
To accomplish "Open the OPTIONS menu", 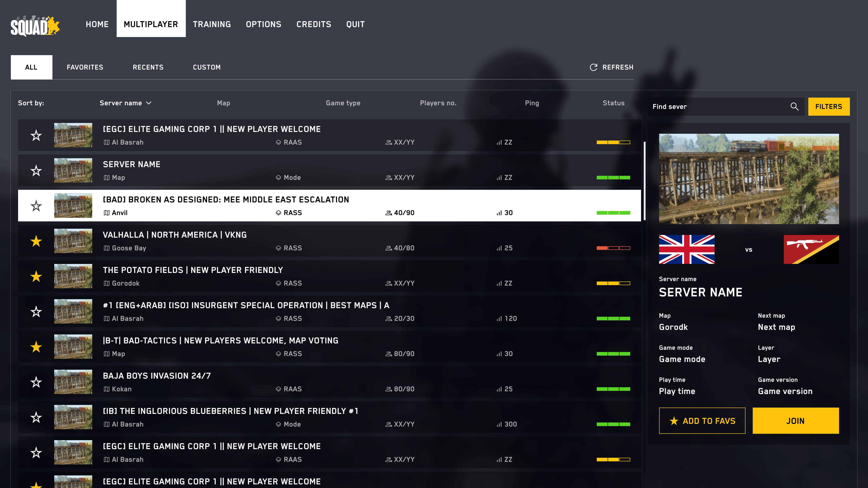I will [264, 24].
